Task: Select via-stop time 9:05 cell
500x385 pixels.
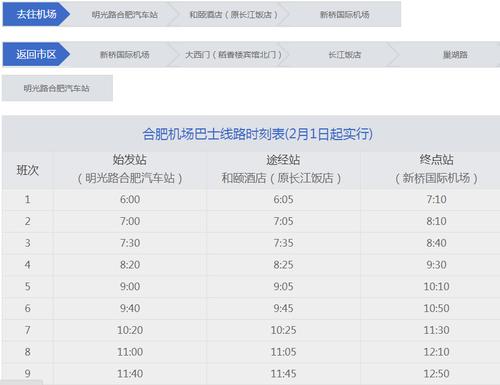Action: (283, 286)
